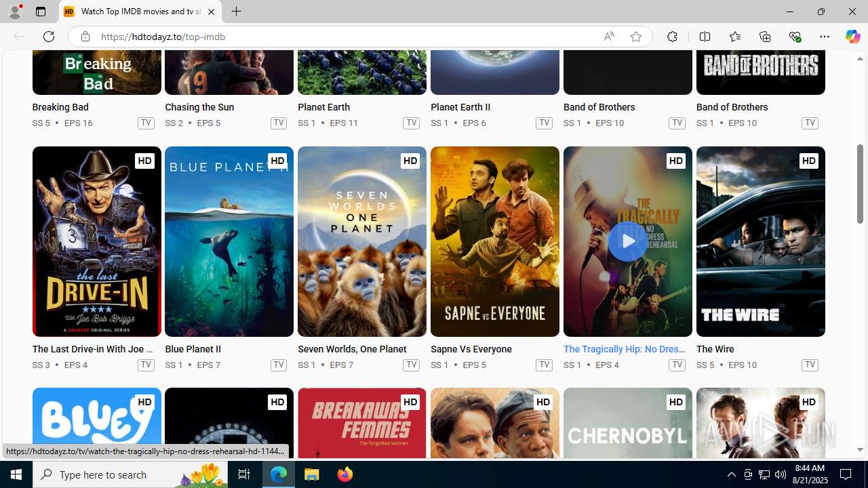The height and width of the screenshot is (488, 868).
Task: Open the Extensions puzzle icon
Action: tap(672, 37)
